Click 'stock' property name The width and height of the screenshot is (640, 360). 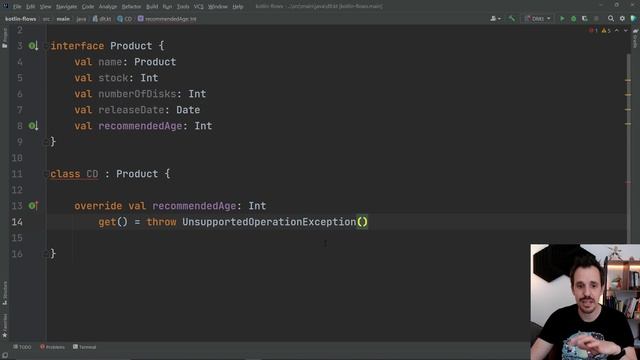pyautogui.click(x=113, y=78)
